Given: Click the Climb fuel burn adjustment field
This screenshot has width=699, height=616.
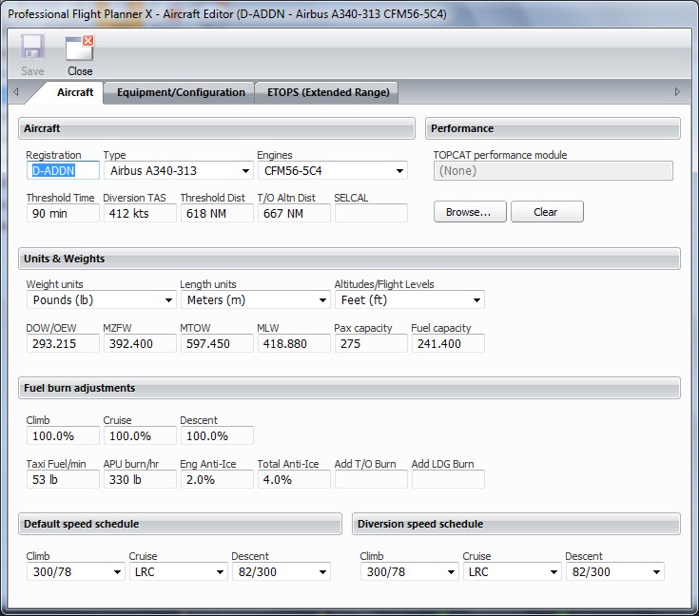Looking at the screenshot, I should click(x=63, y=436).
